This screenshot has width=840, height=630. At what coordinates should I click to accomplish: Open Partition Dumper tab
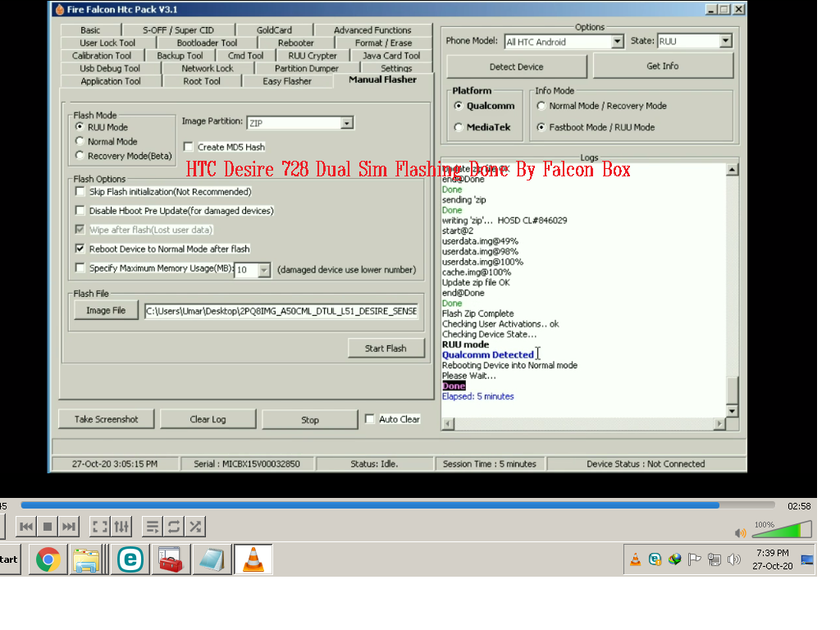click(307, 68)
